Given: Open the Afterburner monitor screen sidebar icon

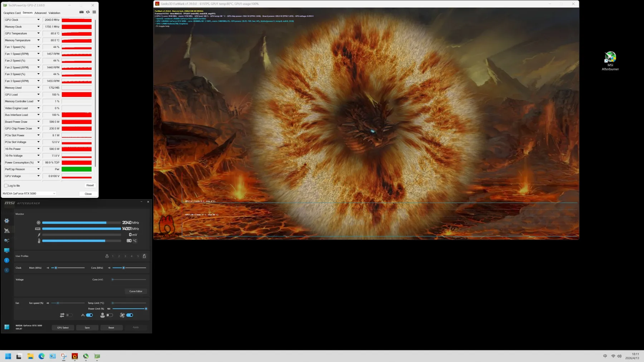Looking at the screenshot, I should point(6,250).
